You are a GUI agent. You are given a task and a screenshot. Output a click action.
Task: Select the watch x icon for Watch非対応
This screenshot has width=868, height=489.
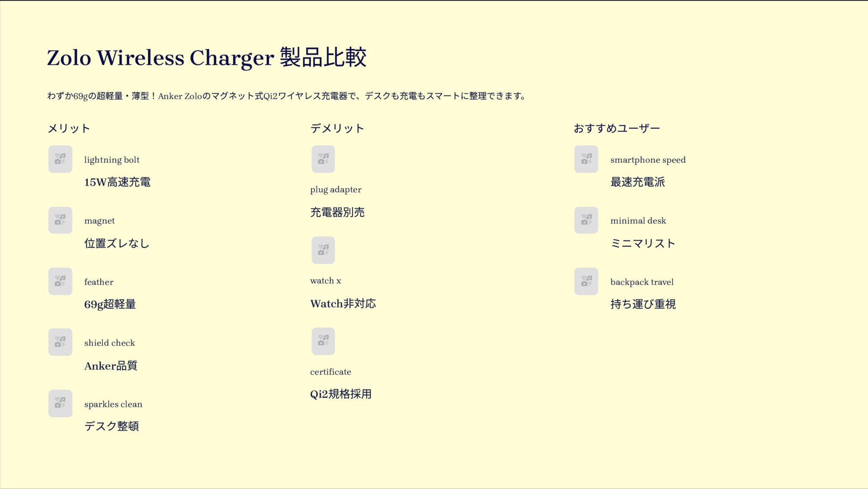click(x=323, y=250)
